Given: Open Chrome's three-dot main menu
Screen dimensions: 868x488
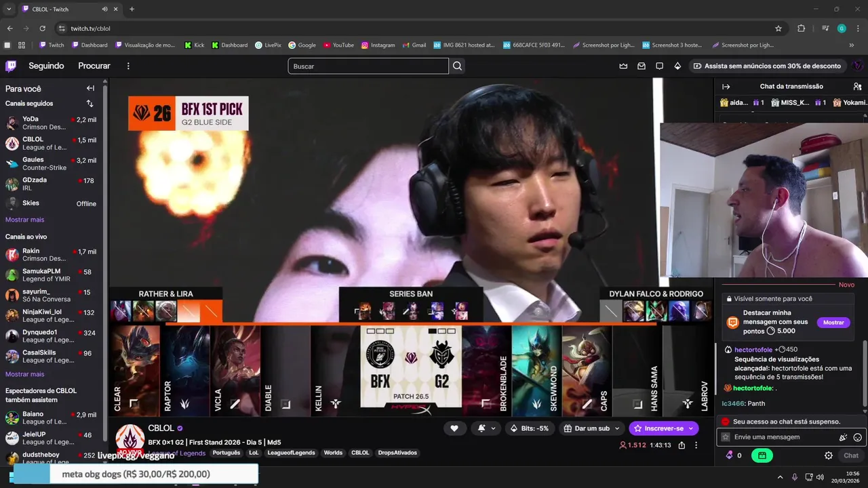Looking at the screenshot, I should pos(858,28).
